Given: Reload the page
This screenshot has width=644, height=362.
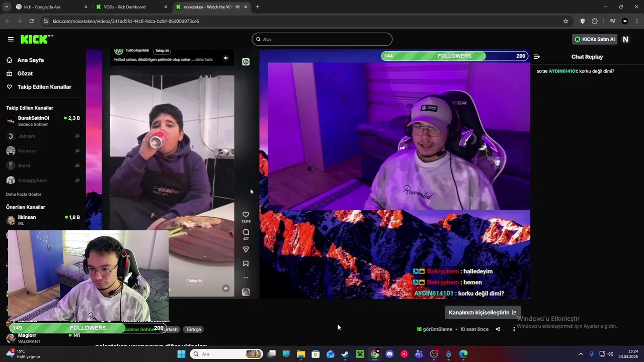Looking at the screenshot, I should click(31, 21).
